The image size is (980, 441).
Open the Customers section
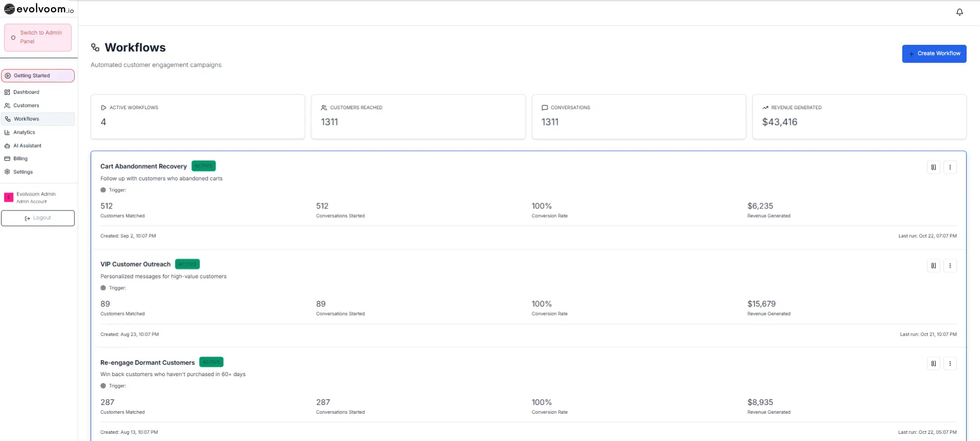coord(38,105)
